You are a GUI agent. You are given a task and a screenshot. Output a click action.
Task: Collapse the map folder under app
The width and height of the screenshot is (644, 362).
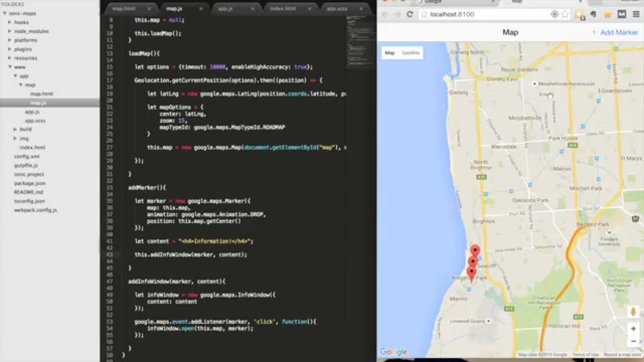[21, 85]
